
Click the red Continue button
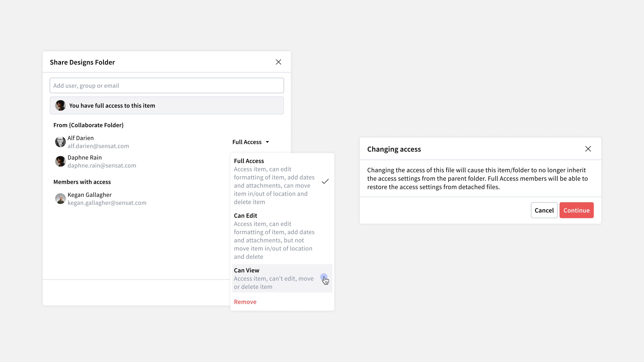point(577,210)
